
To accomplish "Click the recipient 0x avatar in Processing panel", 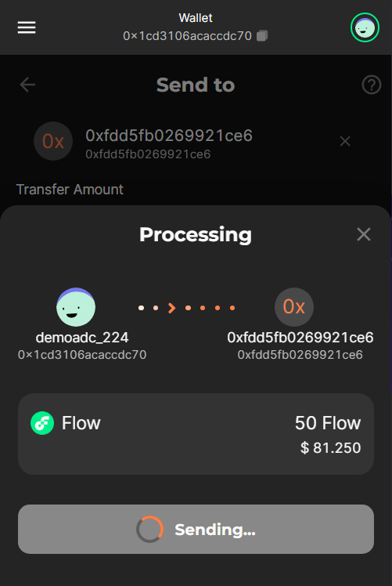I will (294, 307).
